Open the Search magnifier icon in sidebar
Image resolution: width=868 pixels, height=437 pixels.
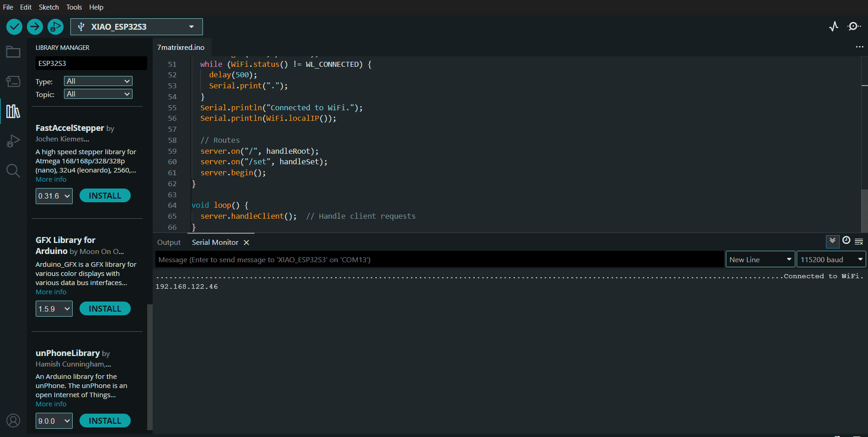[13, 171]
